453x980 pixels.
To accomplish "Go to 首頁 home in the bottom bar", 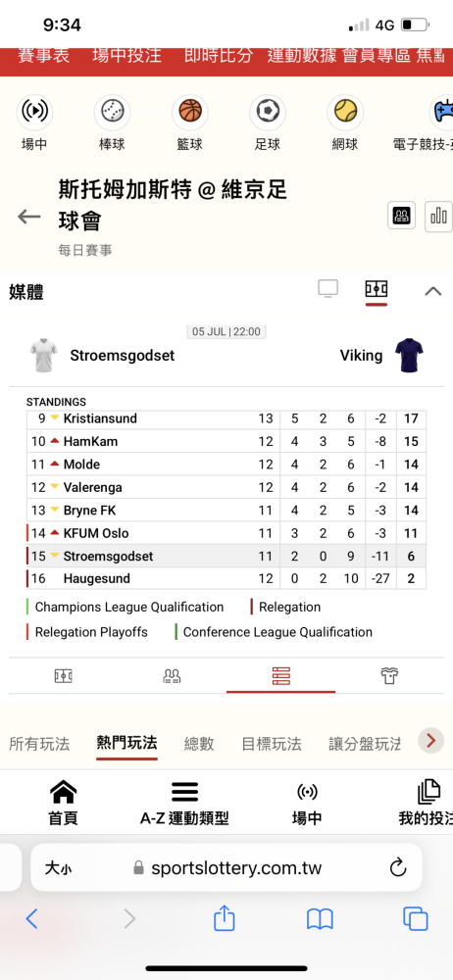I will [x=63, y=804].
